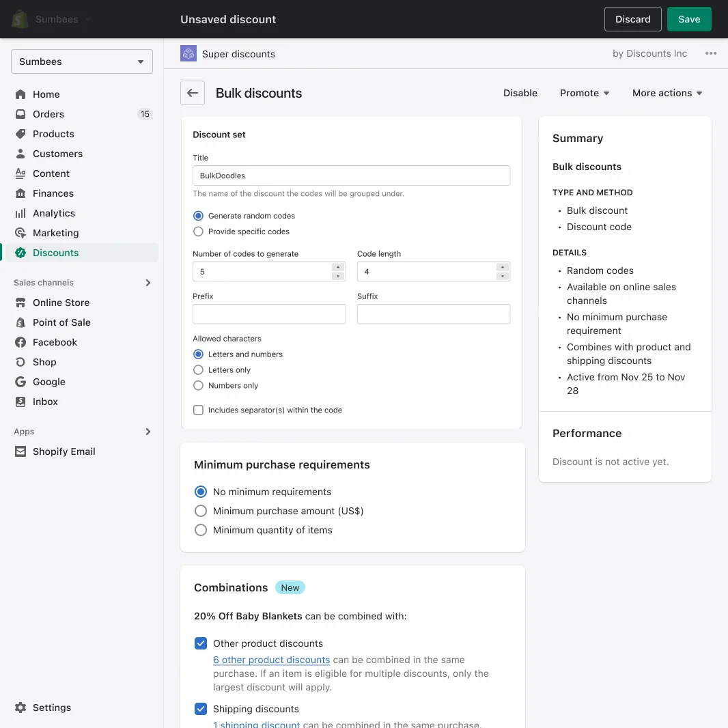Click the Suffix input field
Viewport: 728px width, 728px height.
(434, 314)
